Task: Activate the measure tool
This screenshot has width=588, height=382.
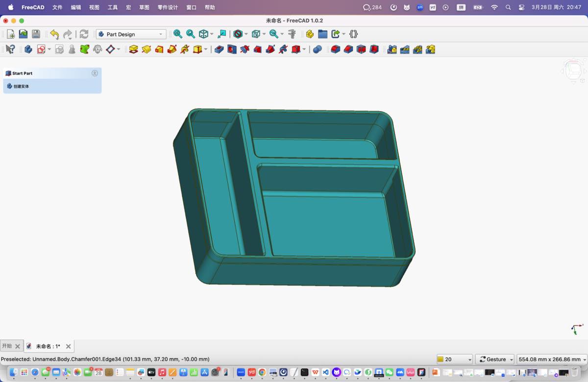Action: (292, 34)
